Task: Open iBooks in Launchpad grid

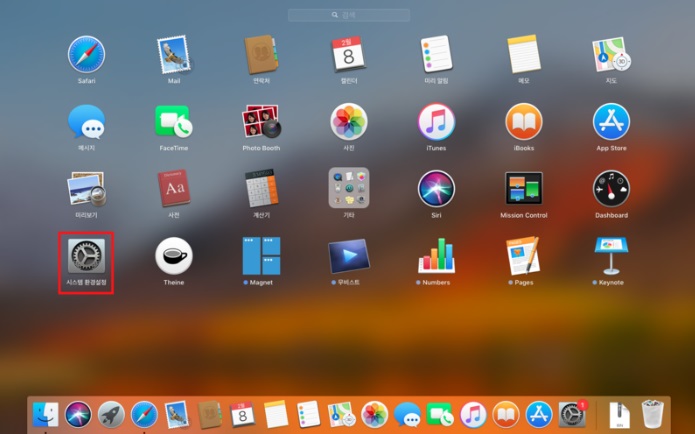Action: pyautogui.click(x=523, y=121)
